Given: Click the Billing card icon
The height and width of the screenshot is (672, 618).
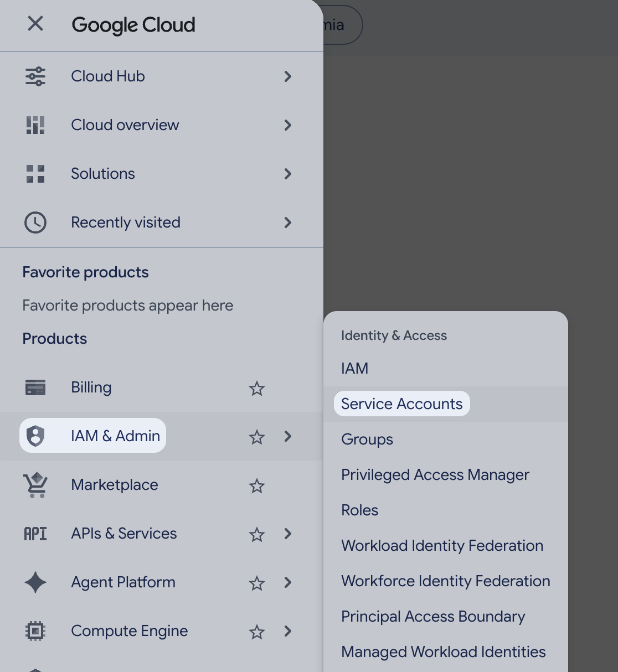Looking at the screenshot, I should coord(35,387).
